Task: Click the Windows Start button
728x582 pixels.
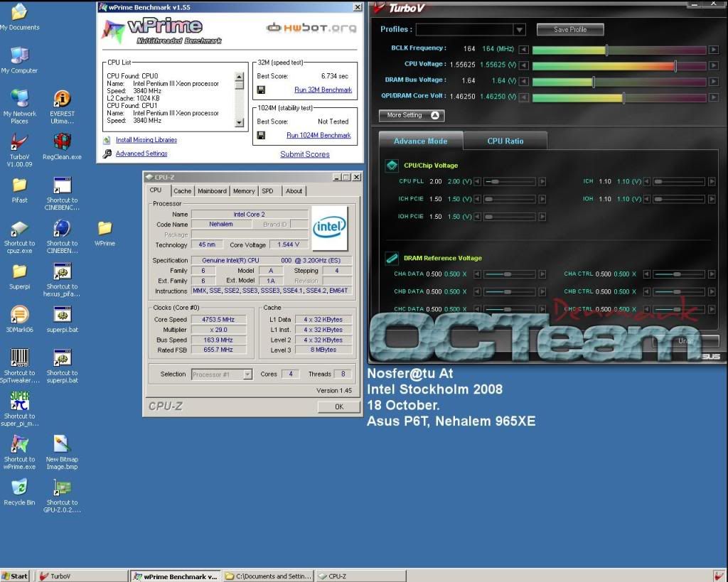Action: click(x=15, y=576)
